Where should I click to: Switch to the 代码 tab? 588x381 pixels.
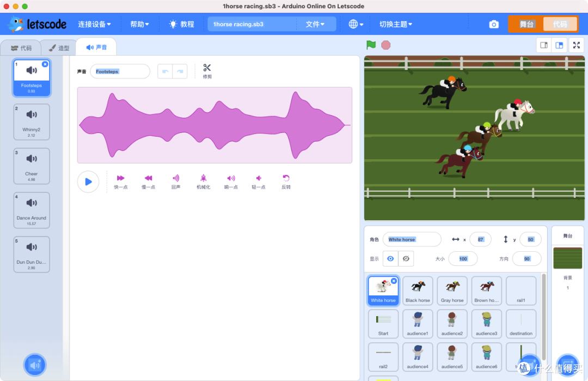[21, 48]
